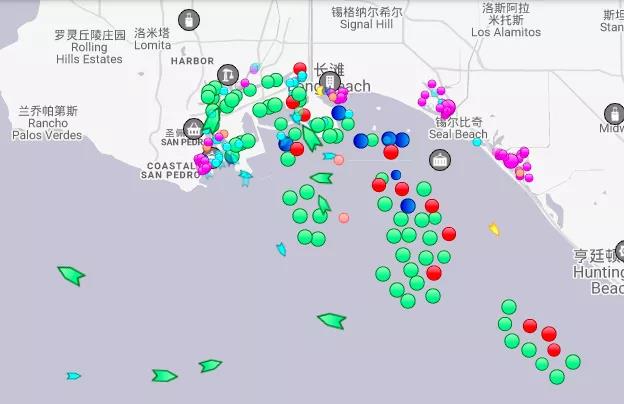The image size is (624, 404).
Task: Click the bottom-most green ship arrow
Action: click(x=164, y=376)
